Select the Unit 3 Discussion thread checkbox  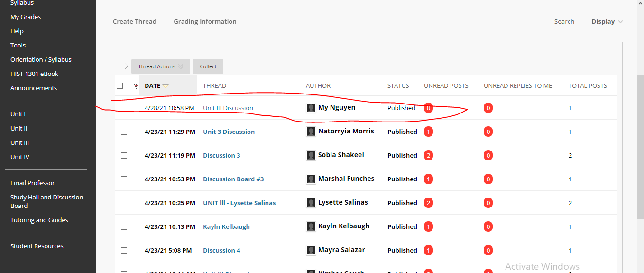tap(124, 132)
